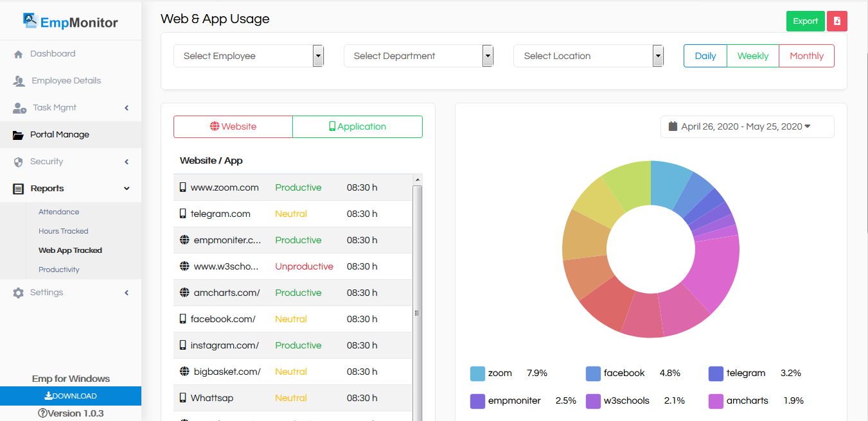Click globe icon beside amcharts.com/

(184, 293)
